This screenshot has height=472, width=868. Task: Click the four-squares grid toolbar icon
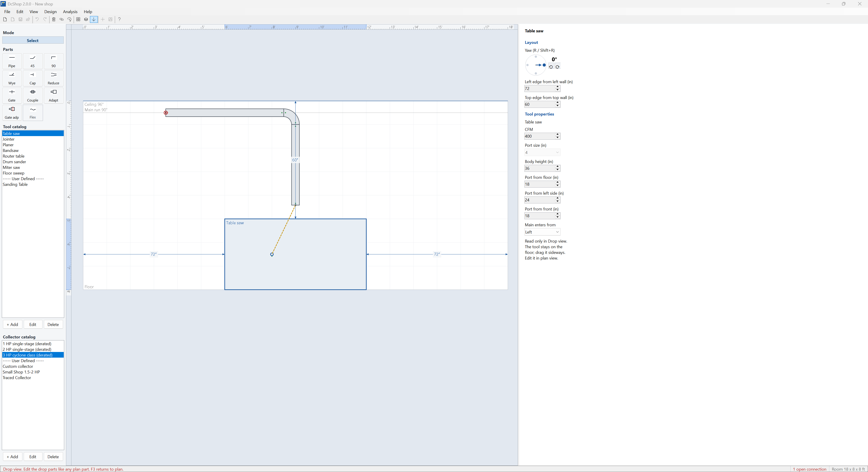point(78,19)
